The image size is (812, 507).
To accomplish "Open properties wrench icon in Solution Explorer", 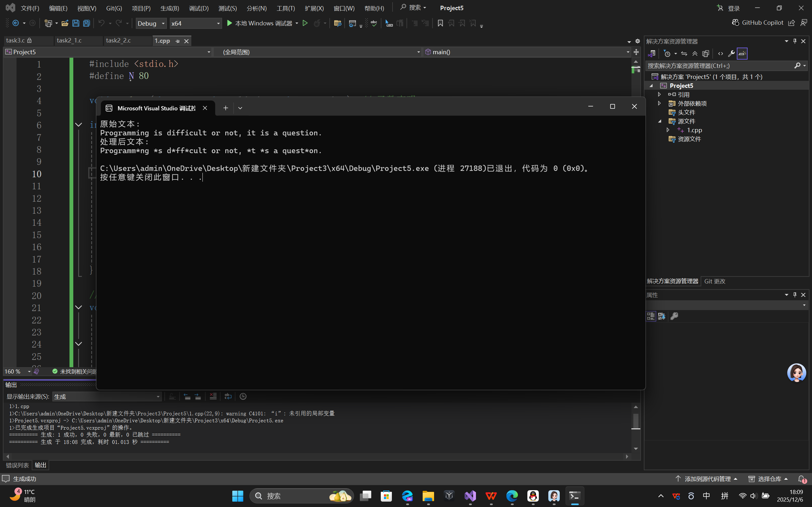I will tap(731, 54).
